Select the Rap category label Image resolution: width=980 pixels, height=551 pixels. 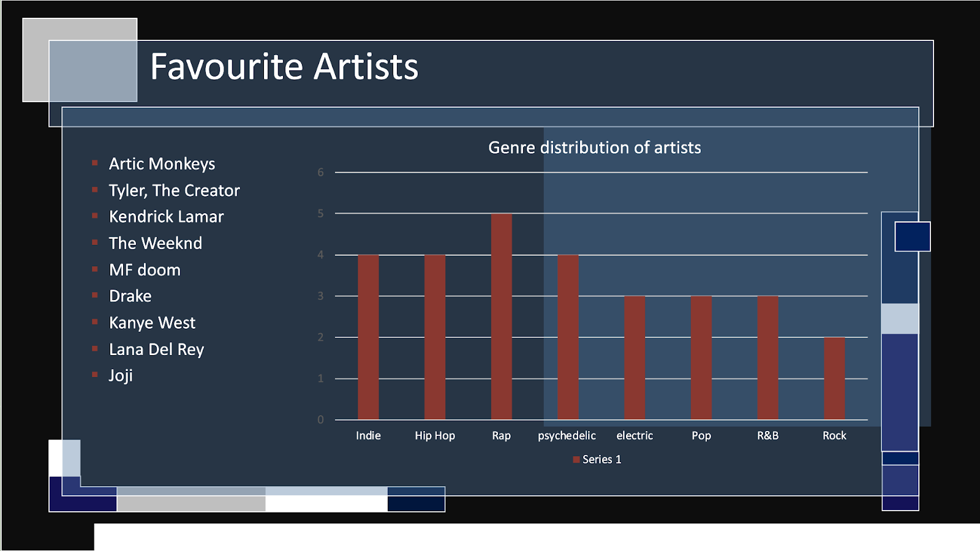click(501, 436)
